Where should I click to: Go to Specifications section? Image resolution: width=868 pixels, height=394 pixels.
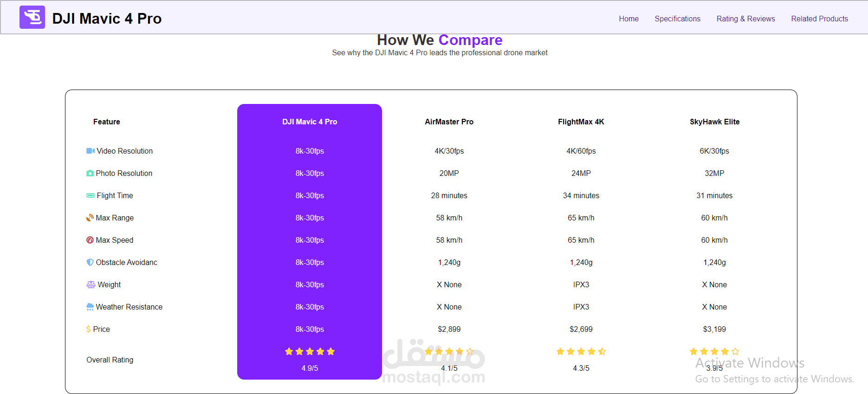[x=677, y=19]
